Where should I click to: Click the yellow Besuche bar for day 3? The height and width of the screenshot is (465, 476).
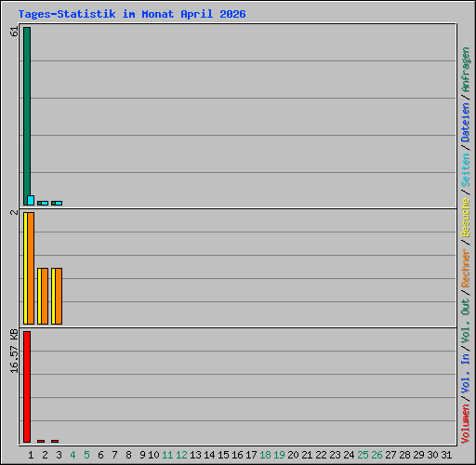(x=53, y=296)
